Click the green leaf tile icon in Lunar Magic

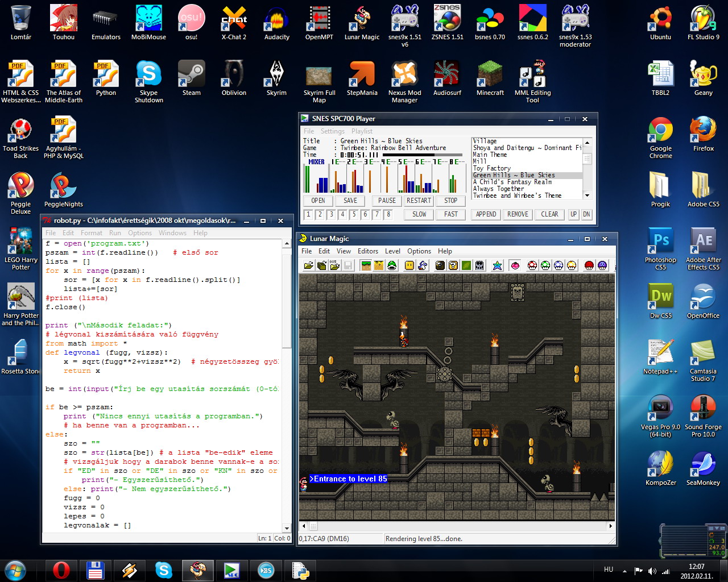click(466, 265)
